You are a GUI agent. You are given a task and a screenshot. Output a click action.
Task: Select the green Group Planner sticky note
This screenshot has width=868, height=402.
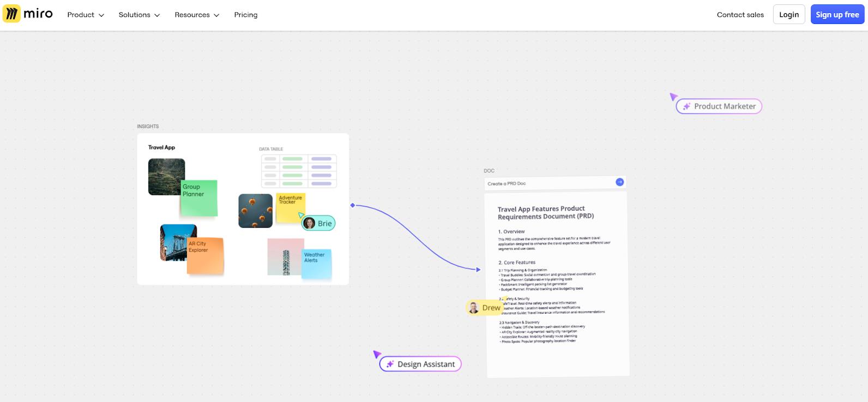pyautogui.click(x=199, y=198)
